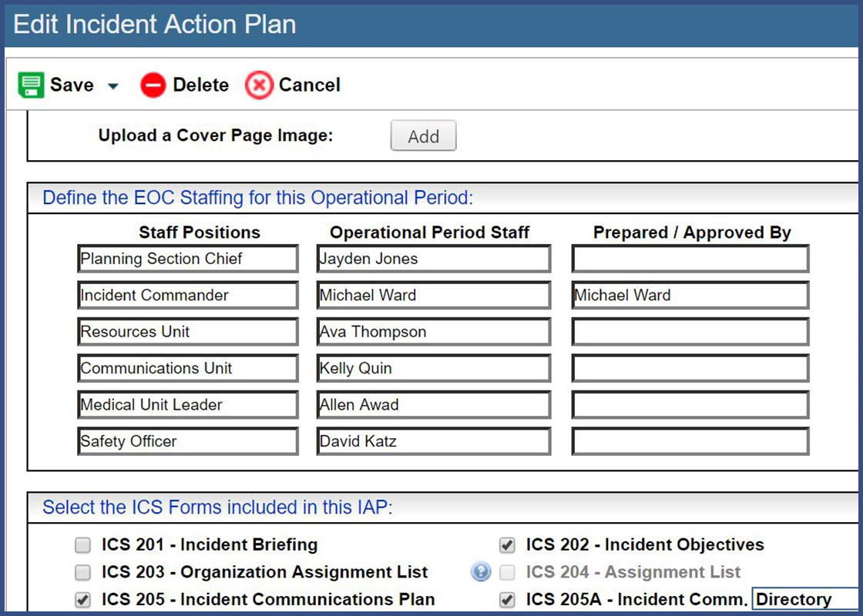Image resolution: width=863 pixels, height=616 pixels.
Task: Select the Allen Awad staff field
Action: click(x=433, y=405)
